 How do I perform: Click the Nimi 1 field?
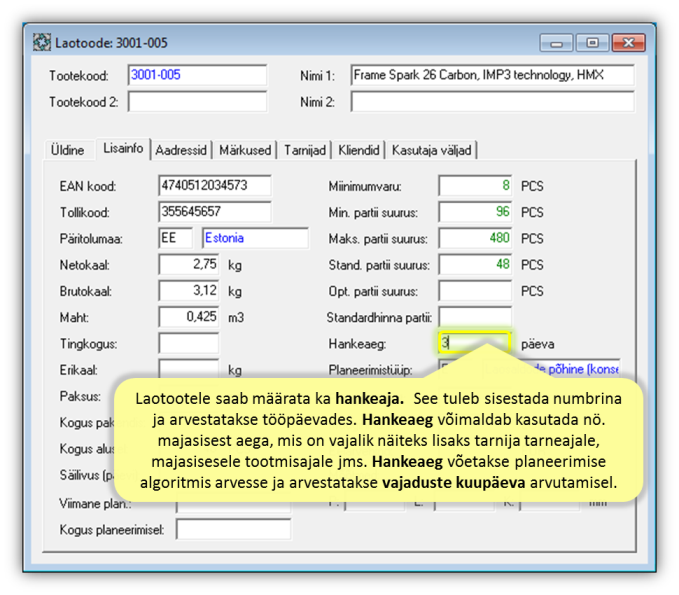(492, 75)
